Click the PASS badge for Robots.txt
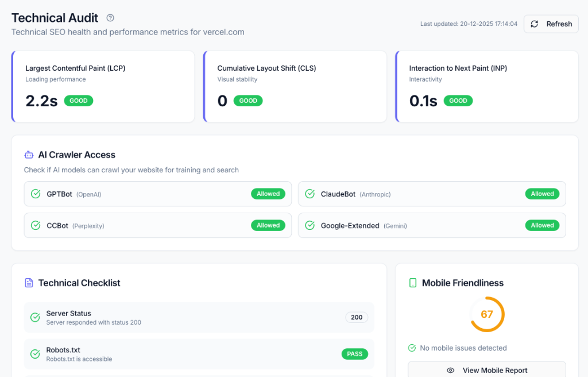Screen dimensions: 588x377 354,353
